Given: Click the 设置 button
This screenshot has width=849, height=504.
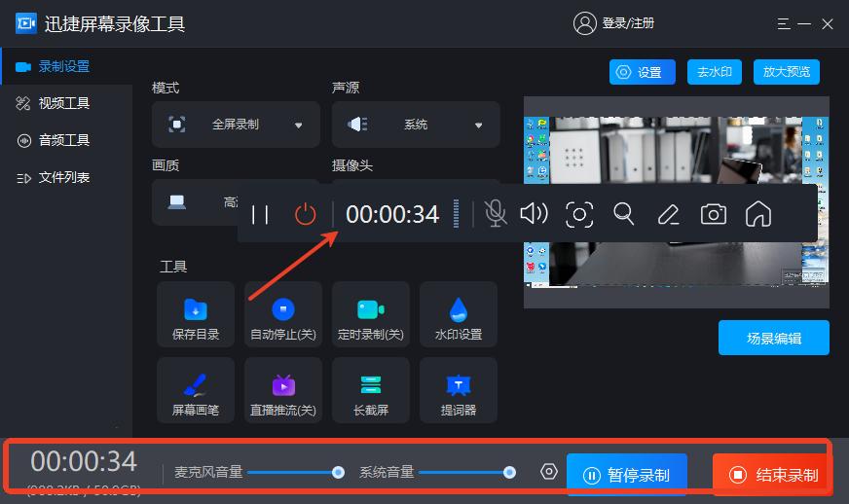Looking at the screenshot, I should 643,72.
